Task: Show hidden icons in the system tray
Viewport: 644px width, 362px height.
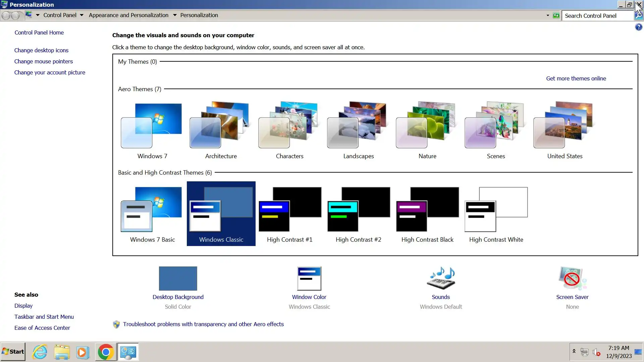Action: coord(574,351)
